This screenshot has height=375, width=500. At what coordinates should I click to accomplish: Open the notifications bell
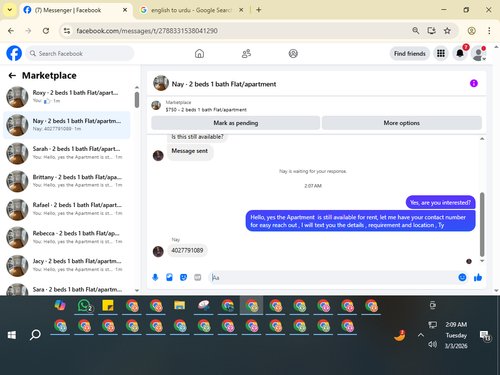click(460, 53)
